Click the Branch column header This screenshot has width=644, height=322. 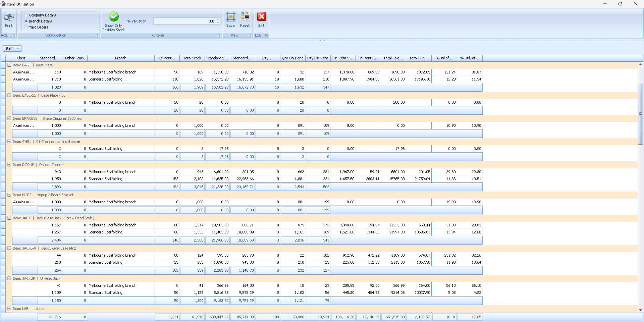click(x=120, y=58)
